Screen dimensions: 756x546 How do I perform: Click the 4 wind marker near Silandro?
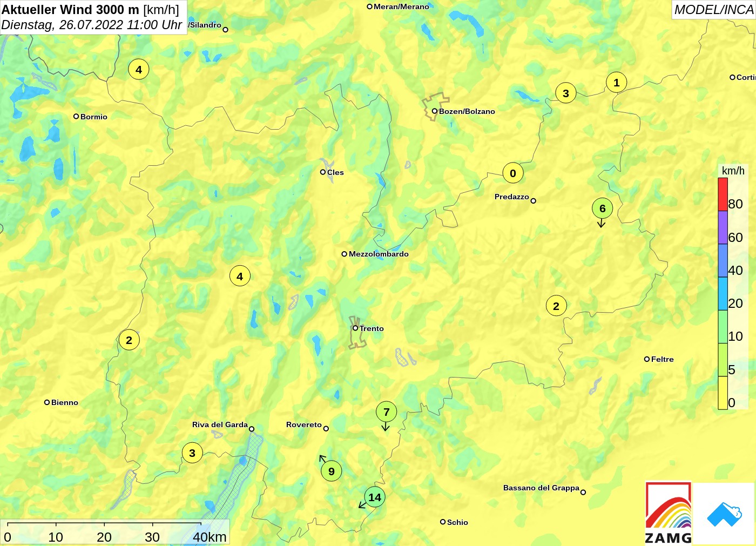139,69
